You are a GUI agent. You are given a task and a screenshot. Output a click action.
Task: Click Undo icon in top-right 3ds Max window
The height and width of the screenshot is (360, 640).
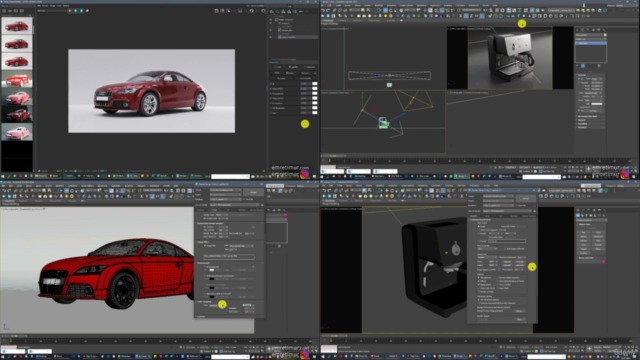click(x=323, y=10)
